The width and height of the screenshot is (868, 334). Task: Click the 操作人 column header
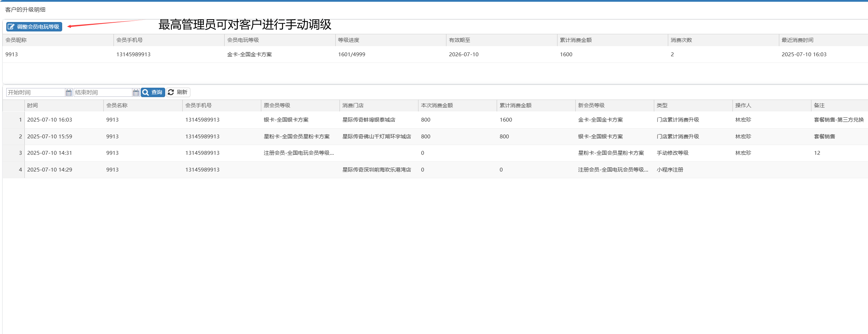point(743,106)
